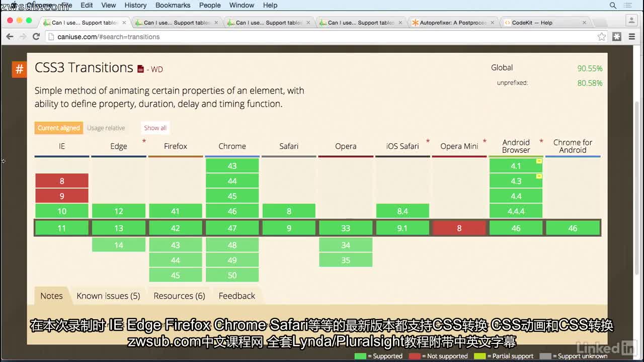Close the CodeKit Help tab
644x362 pixels.
[584, 23]
